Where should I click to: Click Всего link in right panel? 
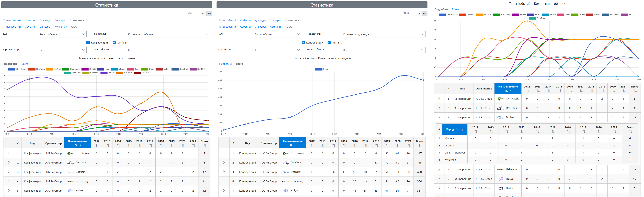click(455, 10)
